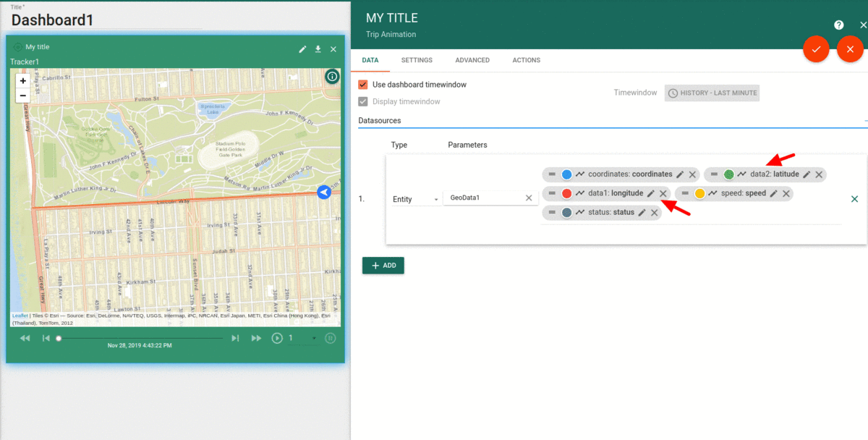868x440 pixels.
Task: Open the red longitude color swatch
Action: 566,193
